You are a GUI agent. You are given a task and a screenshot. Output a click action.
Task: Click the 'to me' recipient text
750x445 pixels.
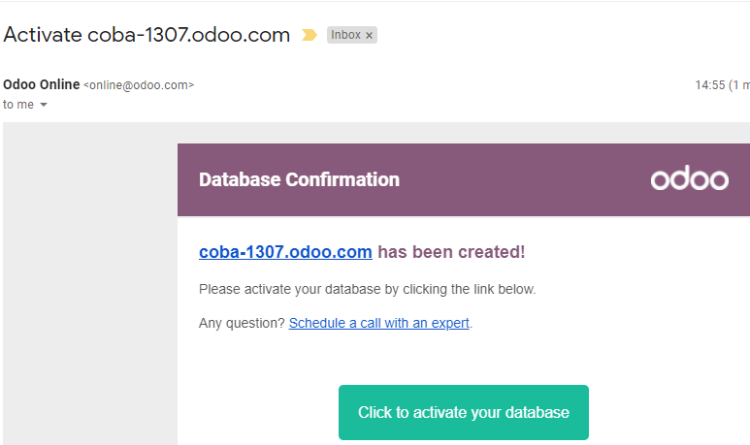coord(18,105)
